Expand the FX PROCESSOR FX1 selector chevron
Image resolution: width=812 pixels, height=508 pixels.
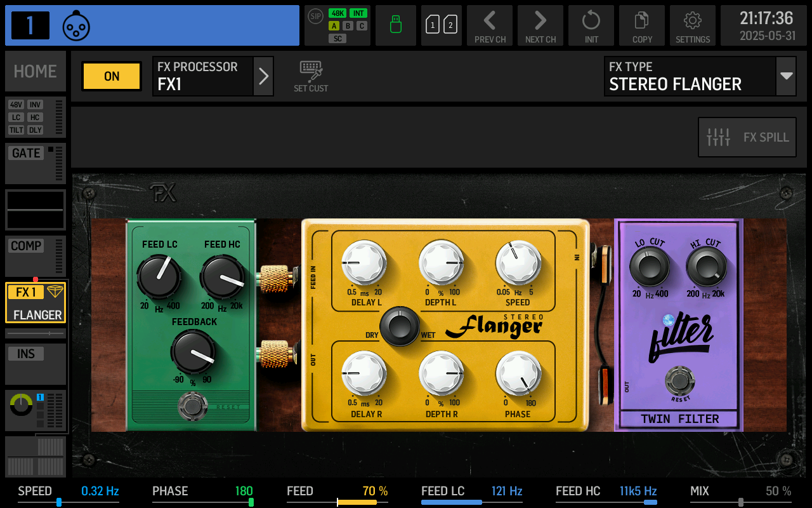[x=264, y=76]
